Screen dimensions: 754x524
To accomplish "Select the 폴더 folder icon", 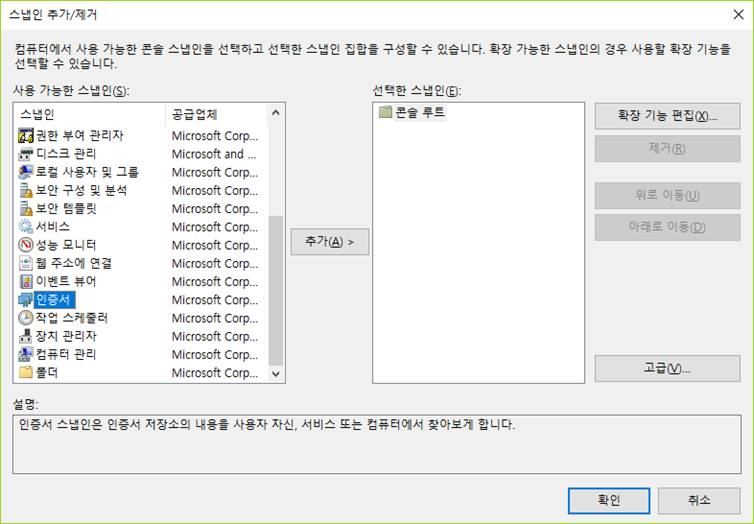I will [x=25, y=372].
